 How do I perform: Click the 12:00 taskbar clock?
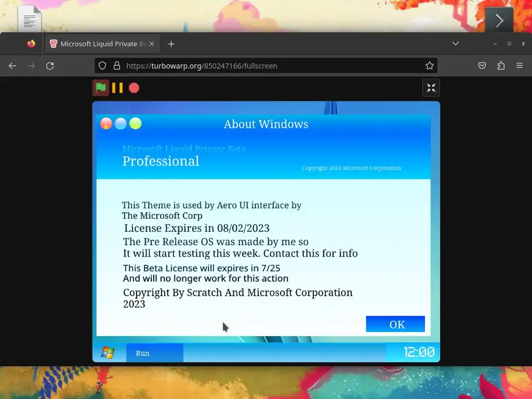(419, 352)
